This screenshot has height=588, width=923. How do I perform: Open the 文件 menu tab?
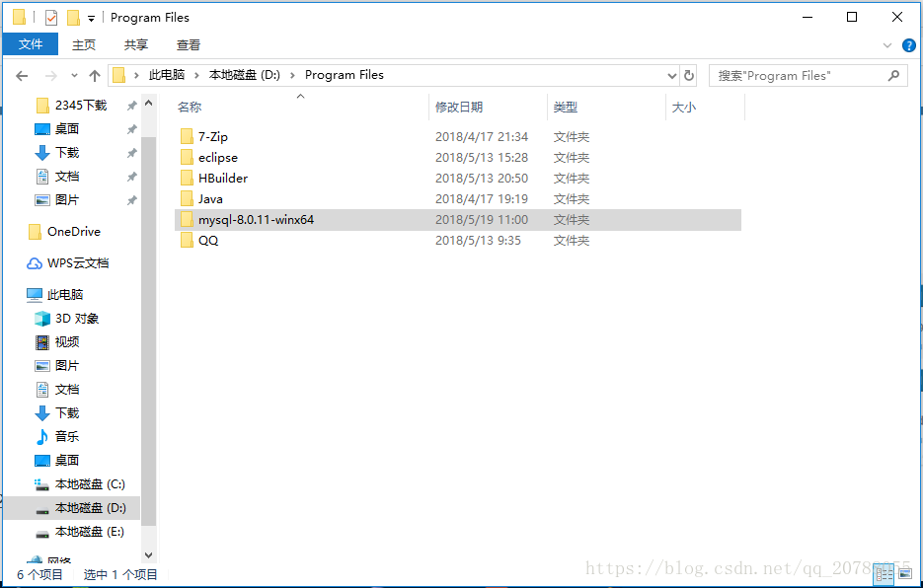[31, 44]
